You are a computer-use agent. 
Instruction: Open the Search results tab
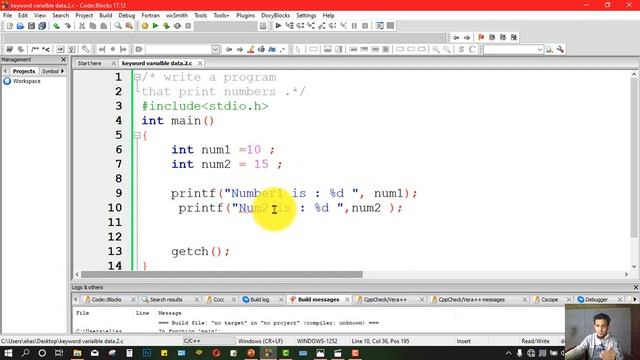click(x=166, y=300)
